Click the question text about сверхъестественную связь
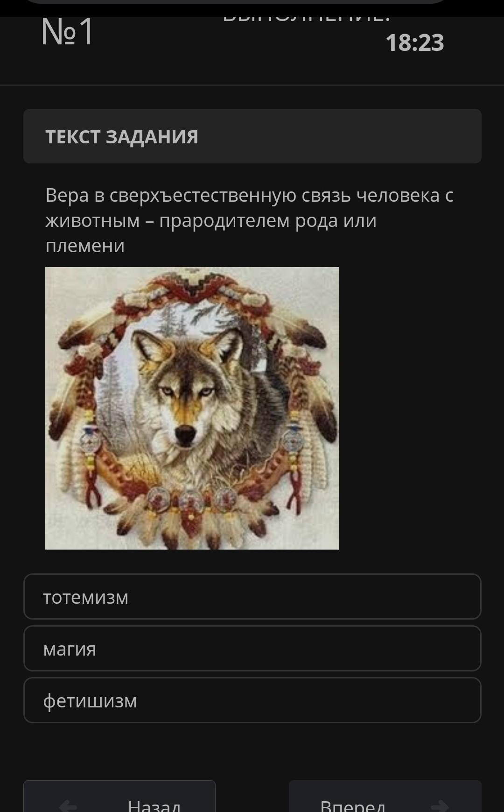The image size is (504, 812). pos(250,220)
